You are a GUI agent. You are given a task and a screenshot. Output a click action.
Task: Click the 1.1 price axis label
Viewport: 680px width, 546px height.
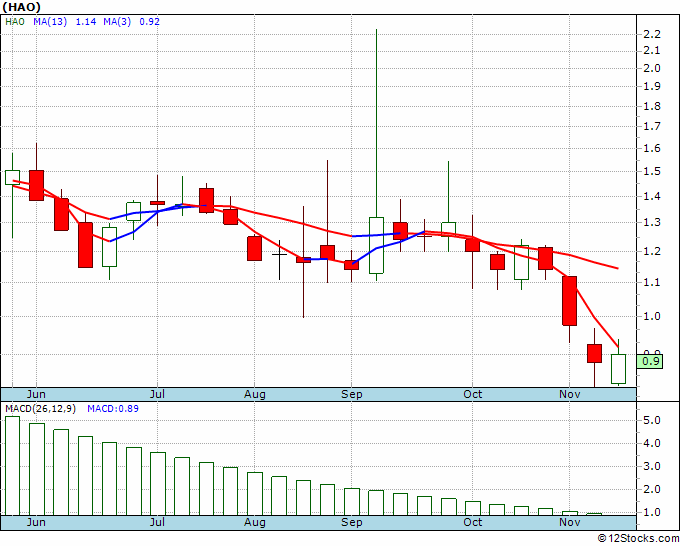tap(652, 282)
